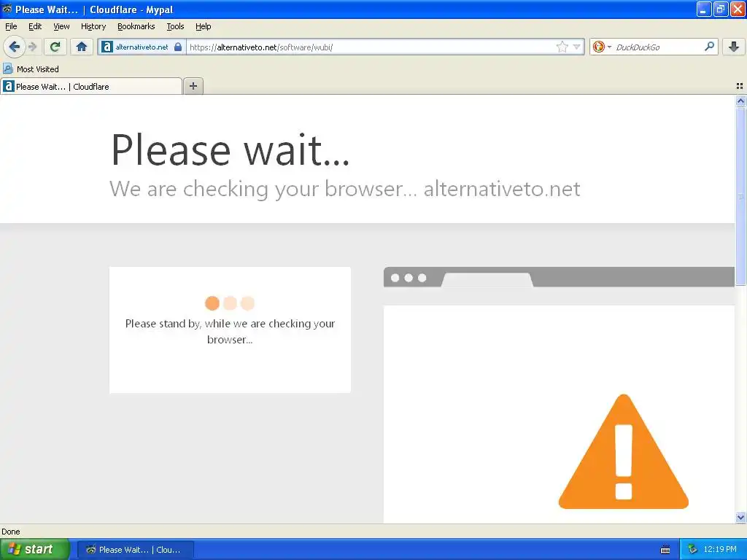This screenshot has width=747, height=560.
Task: Click the vertical scrollbar thumb
Action: point(740,195)
